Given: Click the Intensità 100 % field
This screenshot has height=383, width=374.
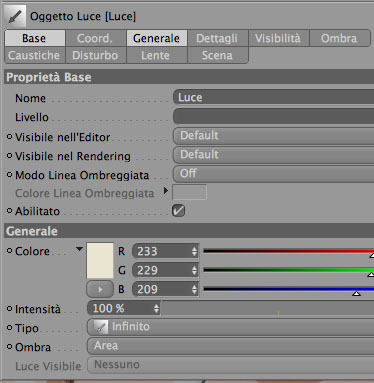Looking at the screenshot, I should pyautogui.click(x=120, y=308).
